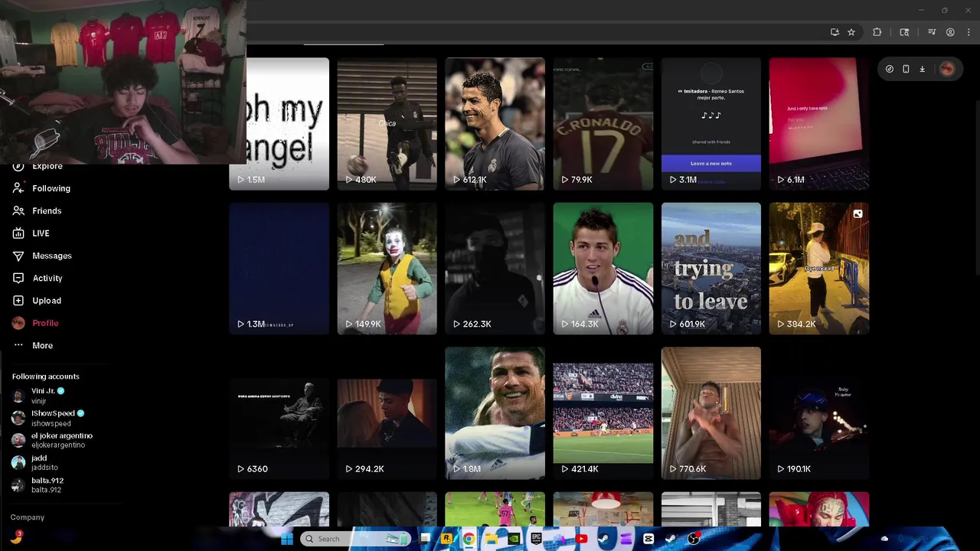Open the Imitadora 3.1M views video
The height and width of the screenshot is (551, 980).
711,123
